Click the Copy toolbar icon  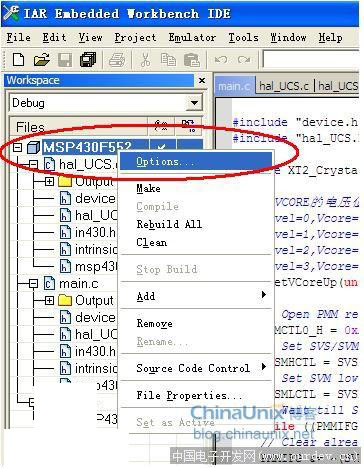point(168,60)
